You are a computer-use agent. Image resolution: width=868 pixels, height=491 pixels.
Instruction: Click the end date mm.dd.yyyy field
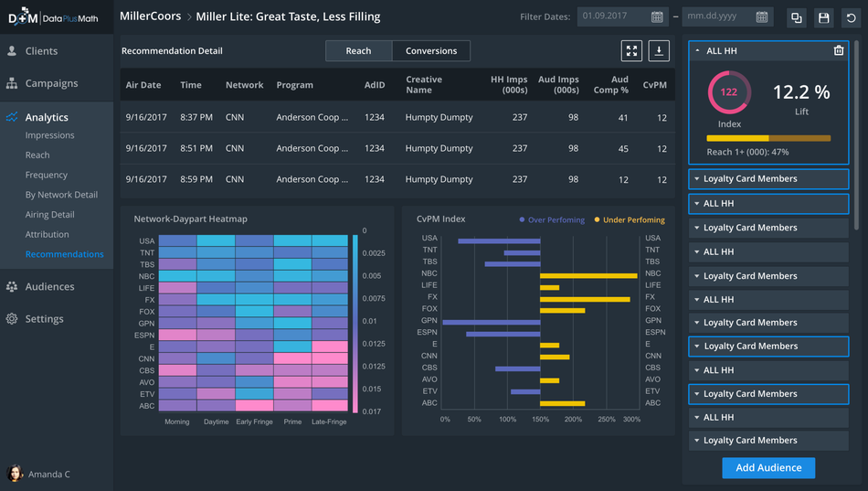coord(717,17)
